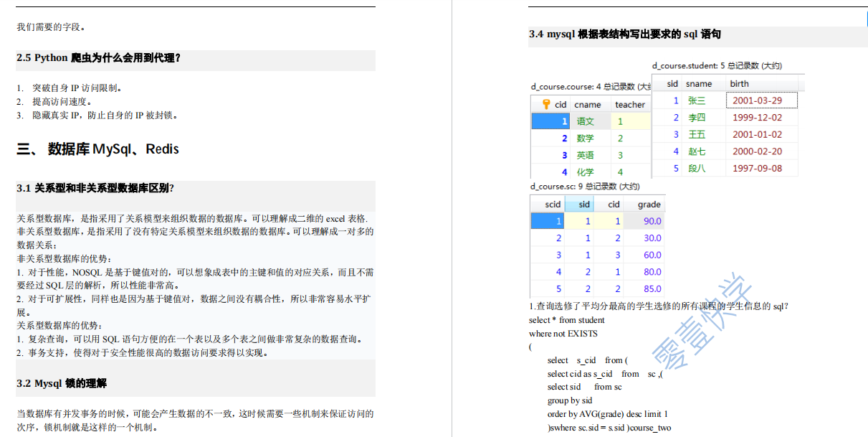This screenshot has height=437, width=868.
Task: Click the "teacher" column header
Action: pyautogui.click(x=630, y=105)
